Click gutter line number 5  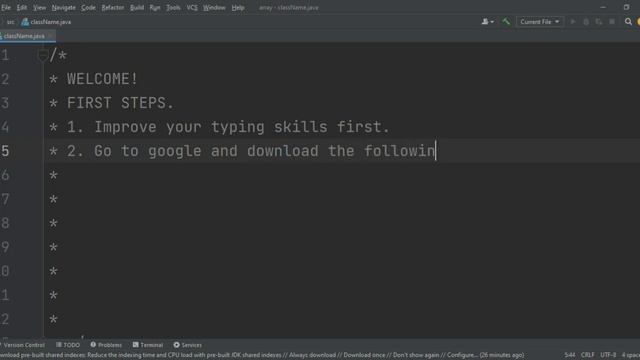pyautogui.click(x=5, y=151)
